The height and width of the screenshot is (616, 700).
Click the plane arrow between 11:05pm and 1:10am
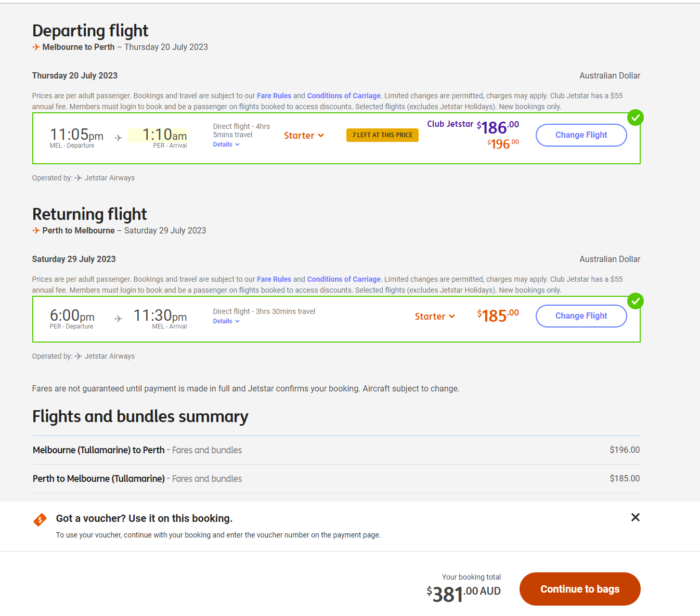119,138
